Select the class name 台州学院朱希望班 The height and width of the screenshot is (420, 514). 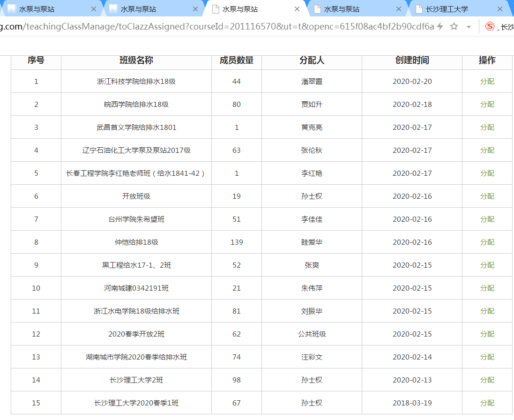pyautogui.click(x=136, y=219)
